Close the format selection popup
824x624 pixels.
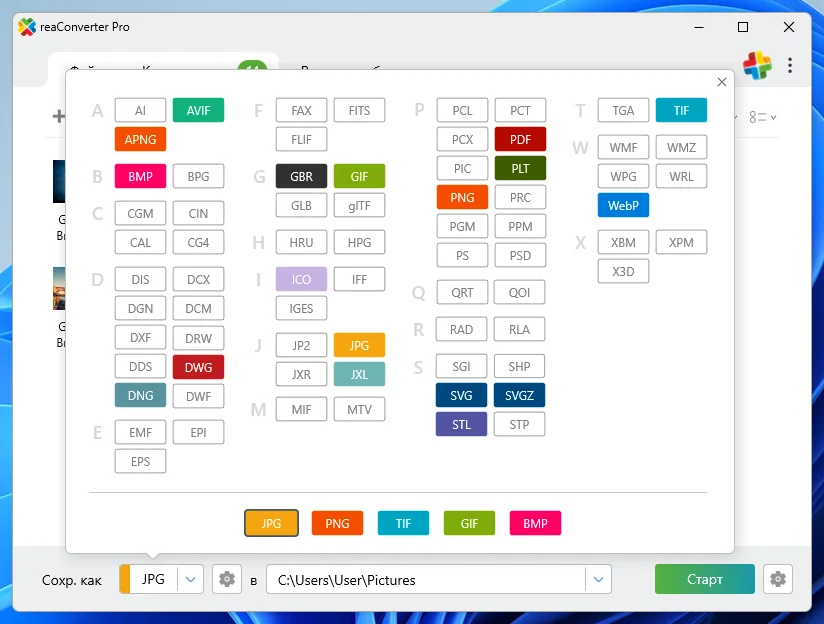click(x=722, y=83)
